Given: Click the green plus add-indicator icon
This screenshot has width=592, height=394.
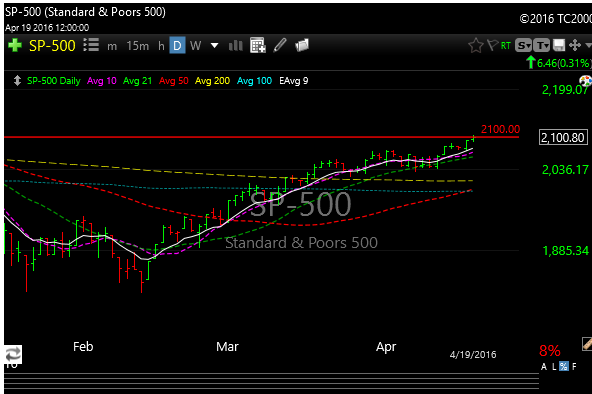Looking at the screenshot, I should (15, 45).
